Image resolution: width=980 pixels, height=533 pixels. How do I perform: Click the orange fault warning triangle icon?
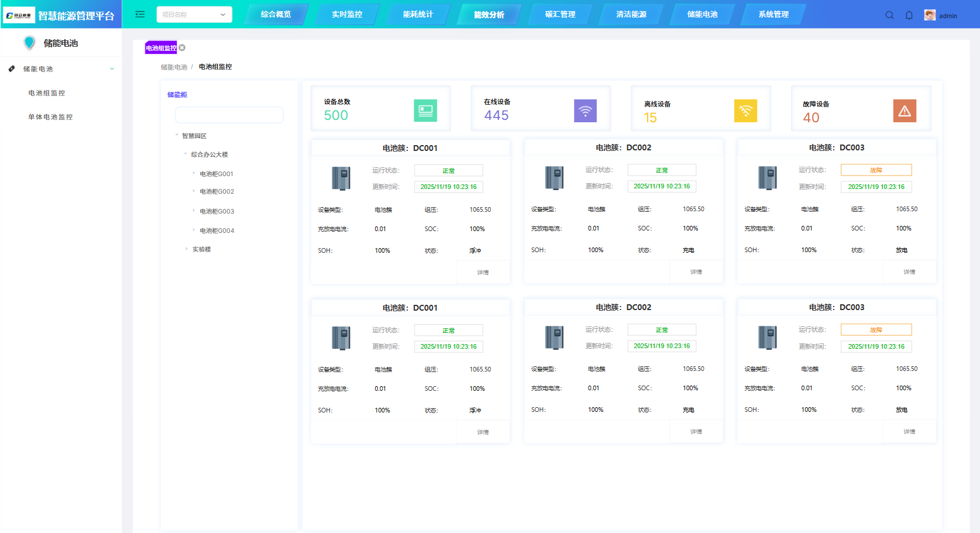[905, 111]
